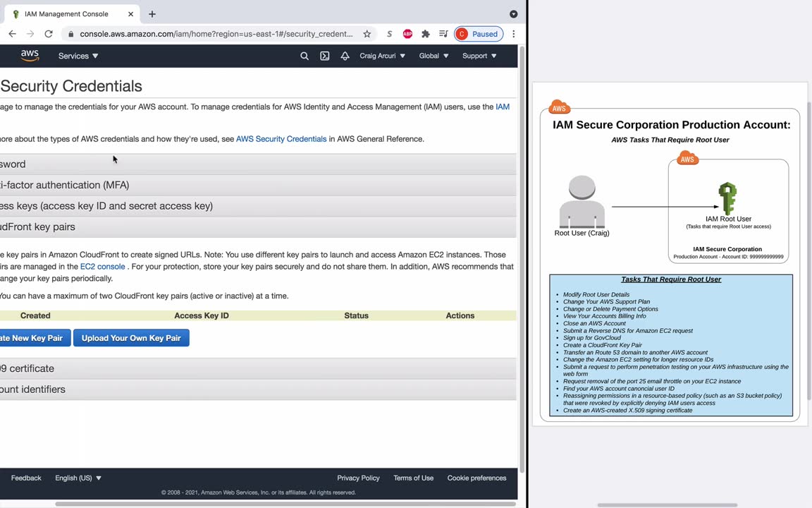
Task: Click the Security Credentials page heading
Action: 71,86
